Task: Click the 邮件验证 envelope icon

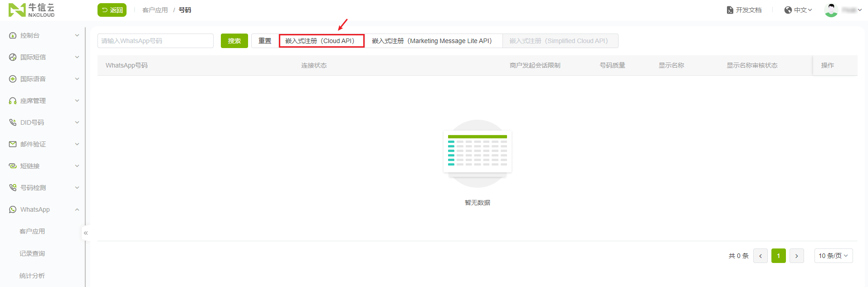Action: 13,144
